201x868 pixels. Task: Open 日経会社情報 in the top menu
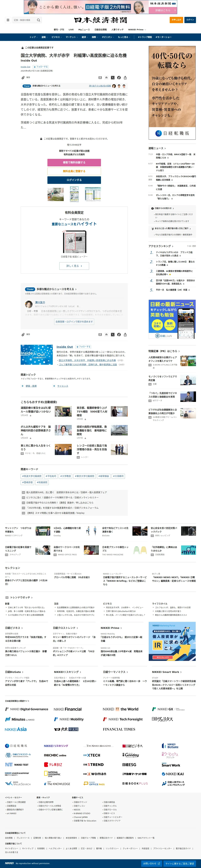tap(100, 30)
